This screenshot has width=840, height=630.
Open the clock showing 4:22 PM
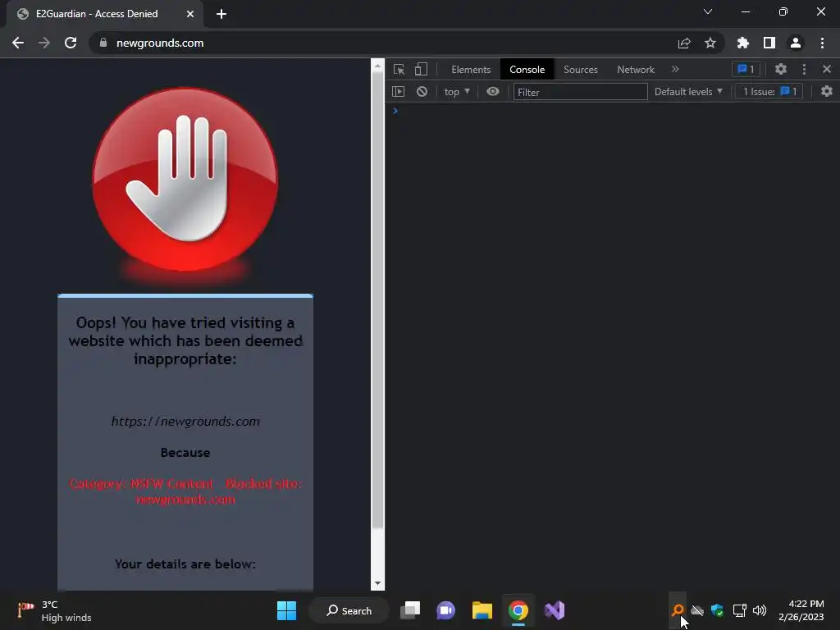(x=801, y=610)
